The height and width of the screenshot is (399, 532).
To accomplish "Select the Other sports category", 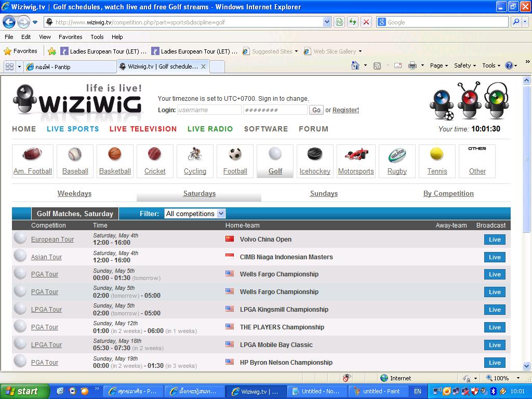I will tap(477, 161).
